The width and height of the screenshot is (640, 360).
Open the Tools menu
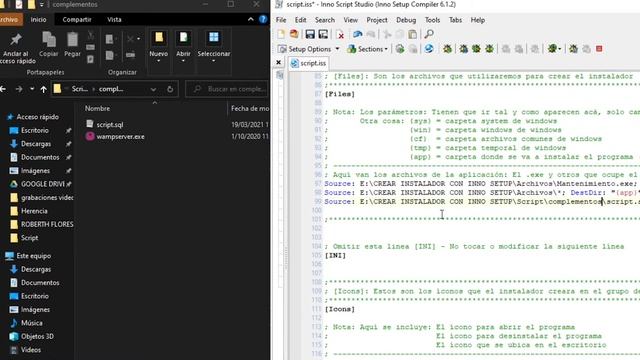pyautogui.click(x=432, y=20)
